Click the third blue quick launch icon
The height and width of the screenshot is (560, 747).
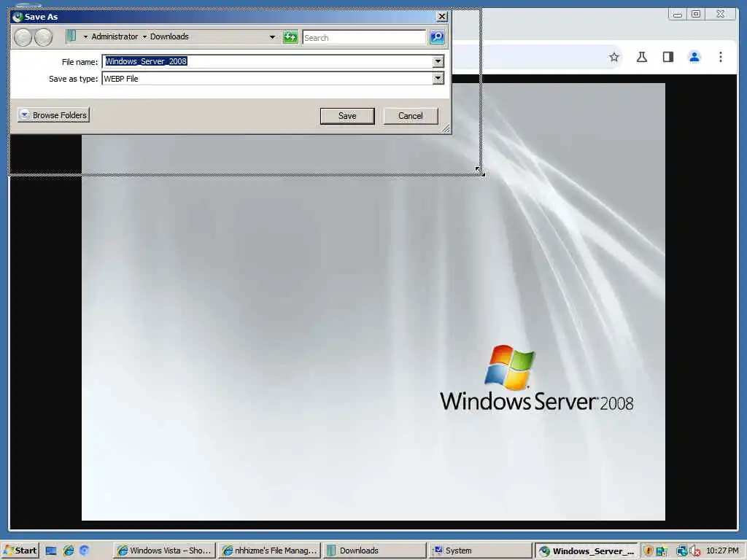point(85,551)
